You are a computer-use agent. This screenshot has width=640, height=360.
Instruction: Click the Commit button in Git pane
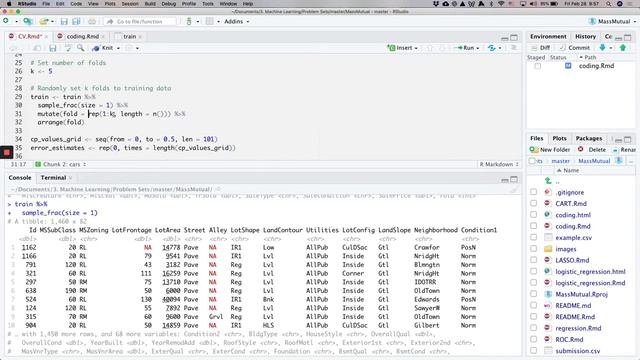575,48
